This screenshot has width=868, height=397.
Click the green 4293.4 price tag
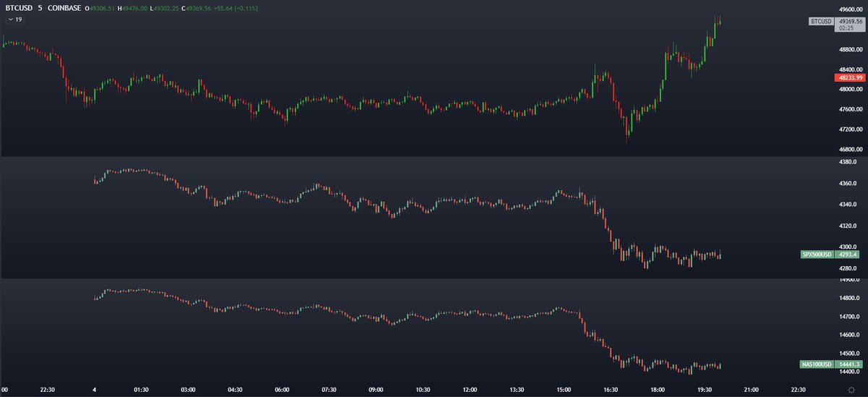847,255
